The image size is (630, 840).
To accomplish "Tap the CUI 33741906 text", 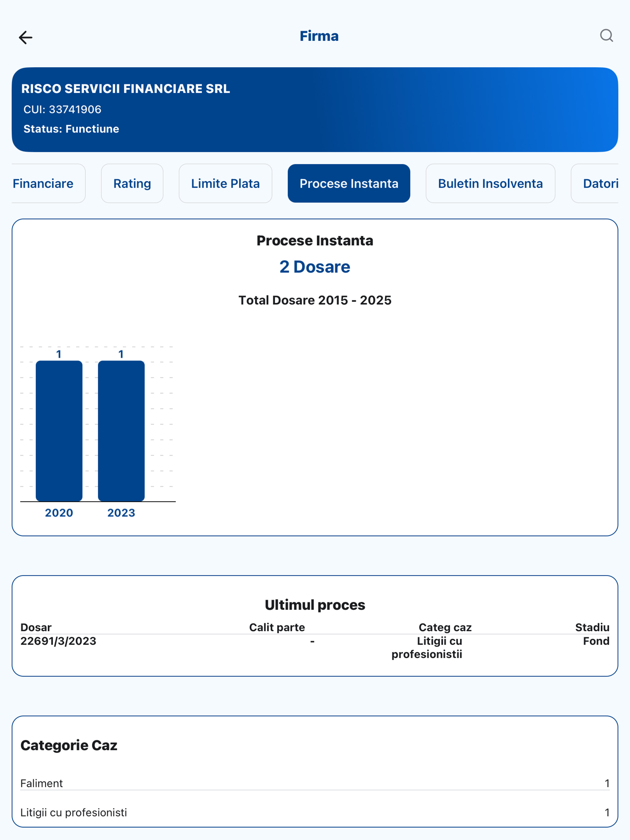I will 62,109.
